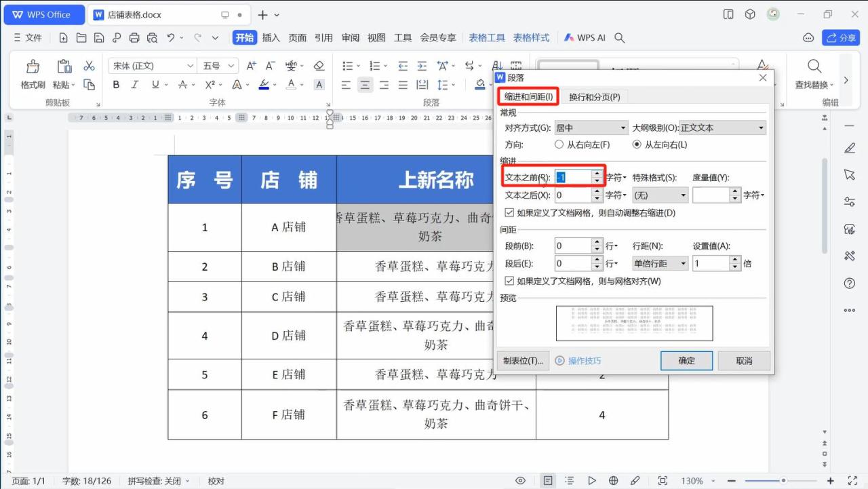Click the 确定 button
Viewport: 868px width, 489px height.
[686, 361]
